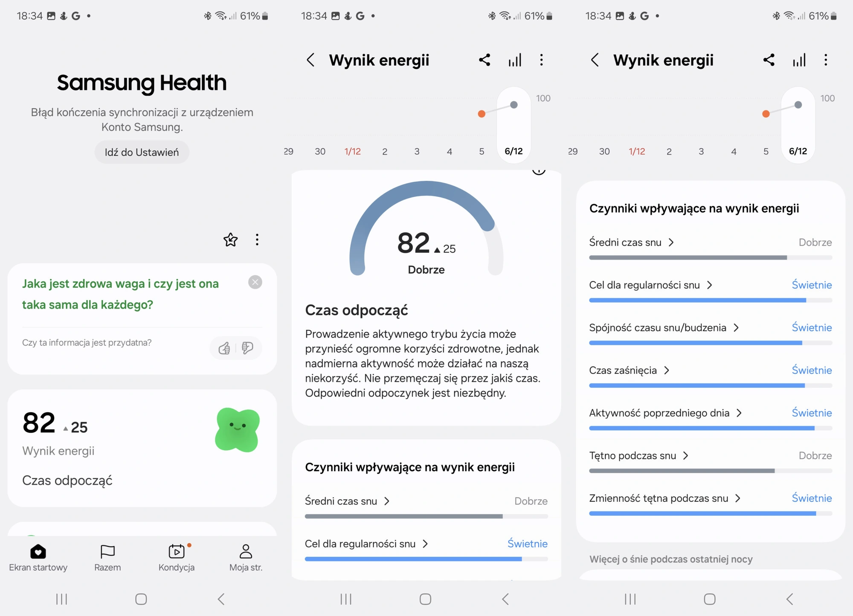The height and width of the screenshot is (616, 853).
Task: Dismiss the healthy weight tip card
Action: (x=255, y=282)
